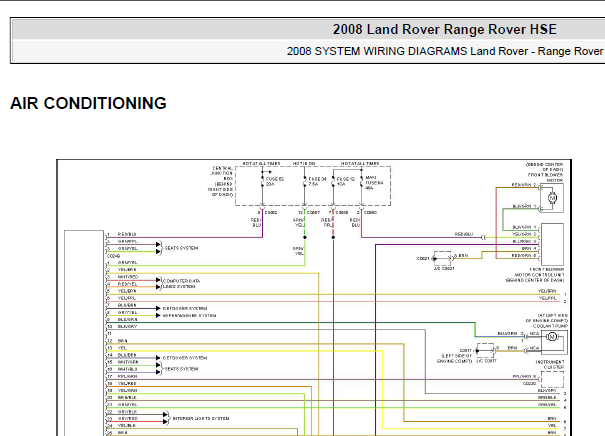Click the "SEATS SYSTEM" label beside WHT/BLU wire
Image resolution: width=605 pixels, height=436 pixels.
pos(181,369)
